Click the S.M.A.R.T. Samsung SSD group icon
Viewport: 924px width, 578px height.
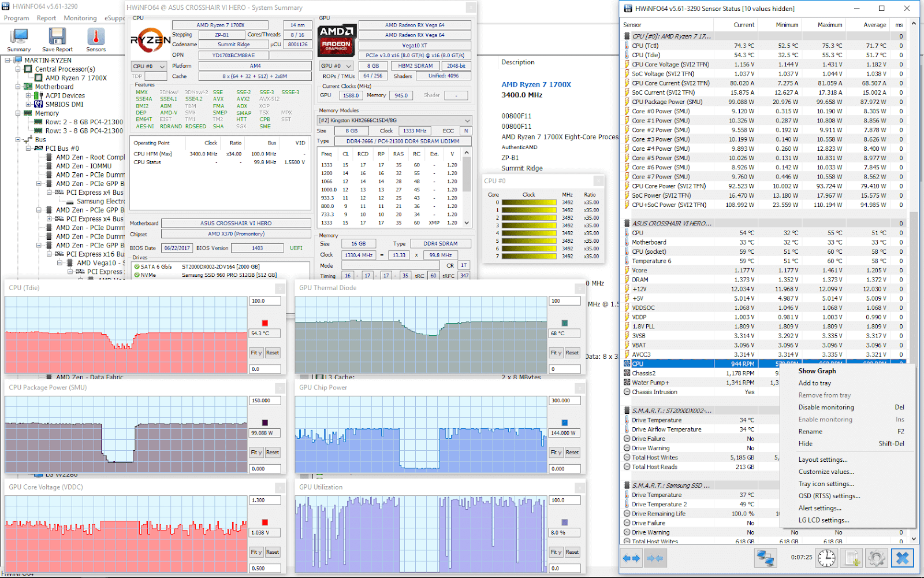pos(627,486)
